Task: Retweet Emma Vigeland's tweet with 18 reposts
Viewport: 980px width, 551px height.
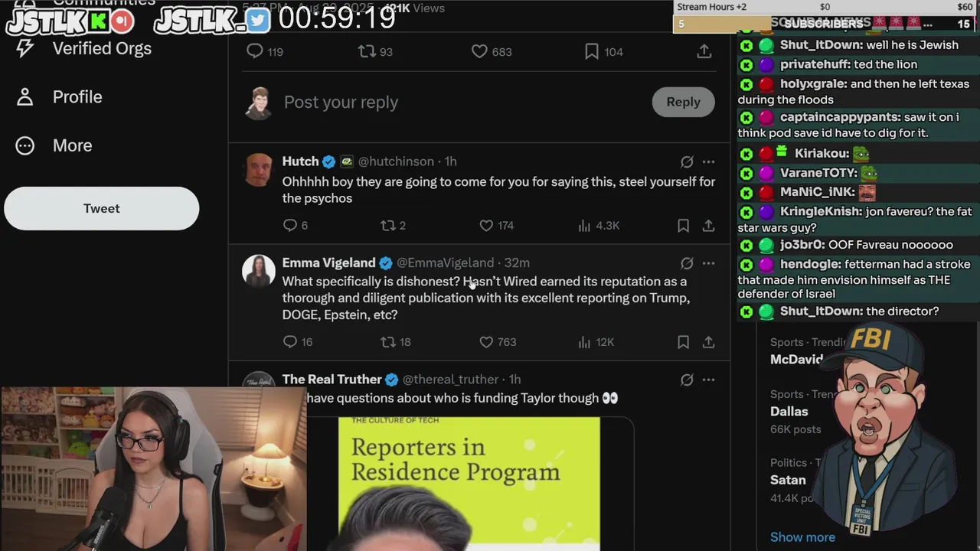Action: pyautogui.click(x=396, y=341)
